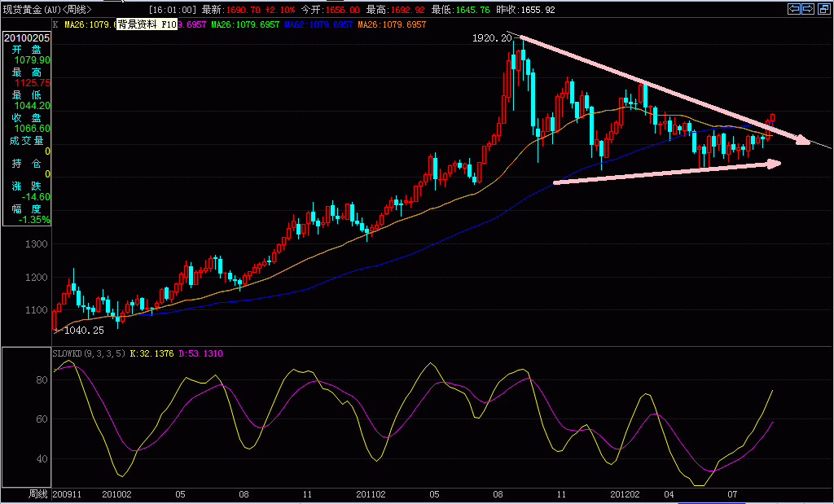Click the 1100 price axis label
Screen dimensions: 834x504
pyautogui.click(x=36, y=310)
